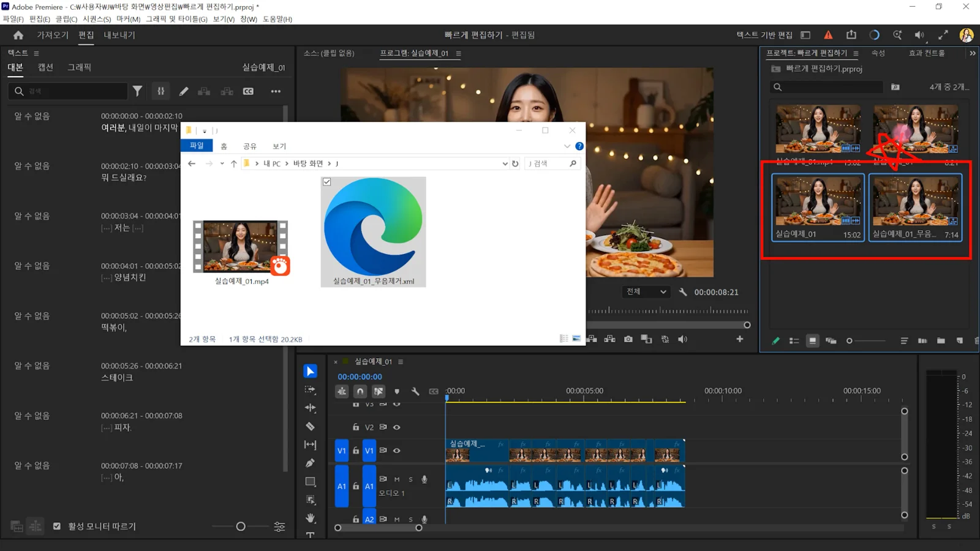The height and width of the screenshot is (551, 980).
Task: Open the 파일 tab in File Explorer
Action: click(x=197, y=146)
